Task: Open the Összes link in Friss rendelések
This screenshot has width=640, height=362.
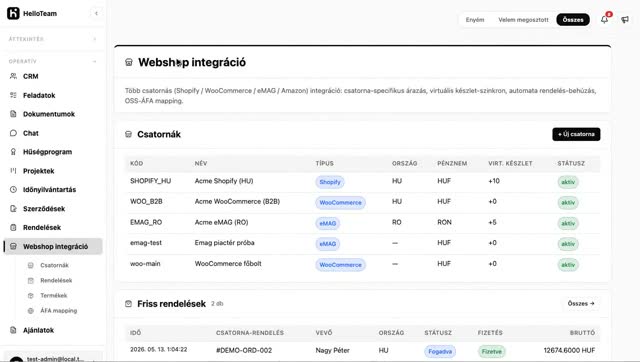Action: [x=581, y=304]
